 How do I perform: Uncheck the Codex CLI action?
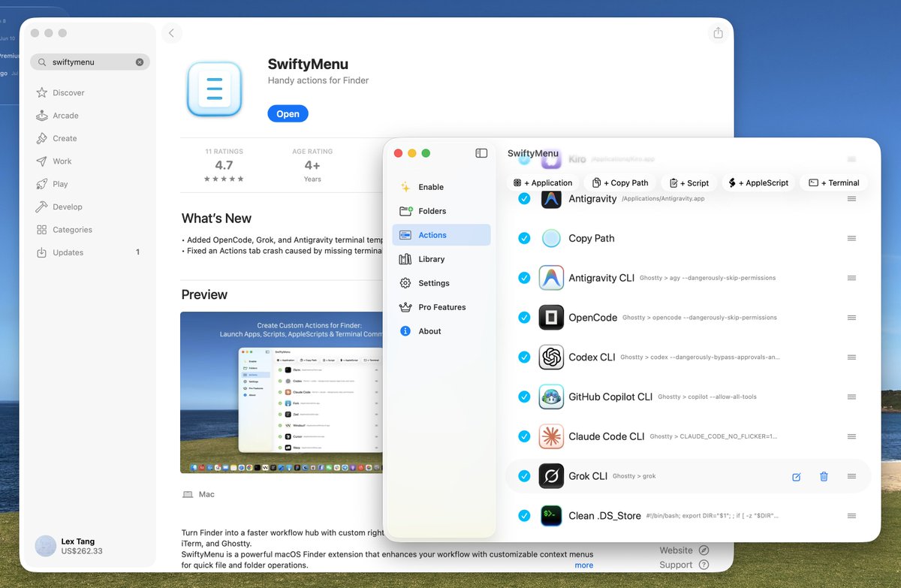tap(524, 357)
